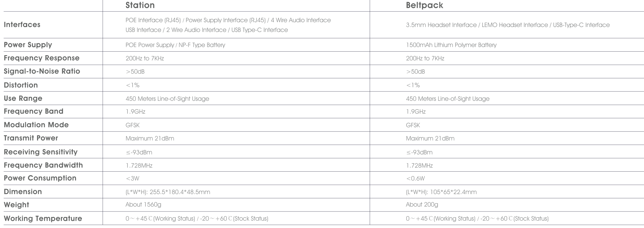The image size is (644, 228).
Task: Select the About 1560g weight value
Action: [x=143, y=205]
